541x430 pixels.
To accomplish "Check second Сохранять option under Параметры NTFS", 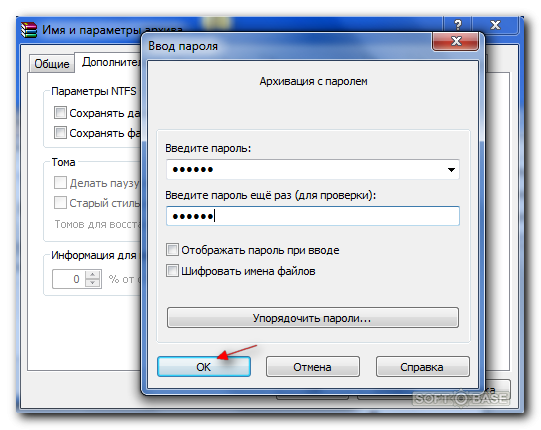I will 60,133.
